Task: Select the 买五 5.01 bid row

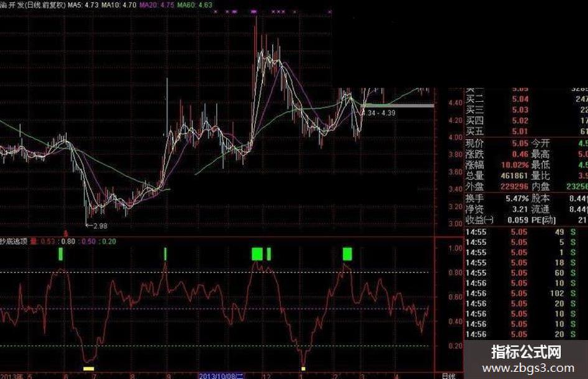Action: pyautogui.click(x=526, y=132)
